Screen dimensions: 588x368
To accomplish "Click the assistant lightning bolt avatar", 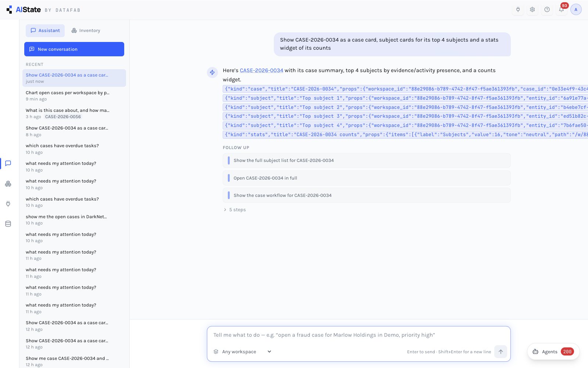I will pyautogui.click(x=212, y=72).
